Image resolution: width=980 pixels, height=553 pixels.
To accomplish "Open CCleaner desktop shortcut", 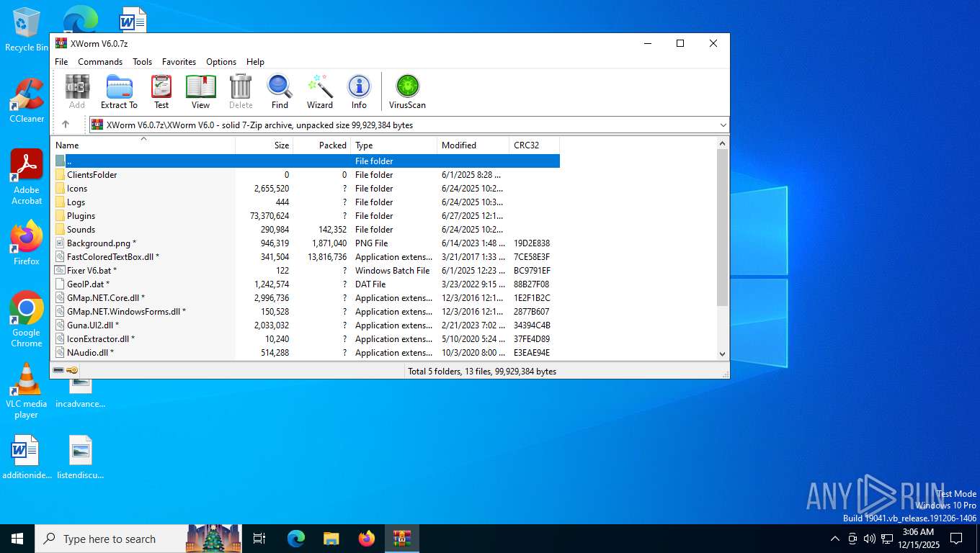I will pos(27,101).
